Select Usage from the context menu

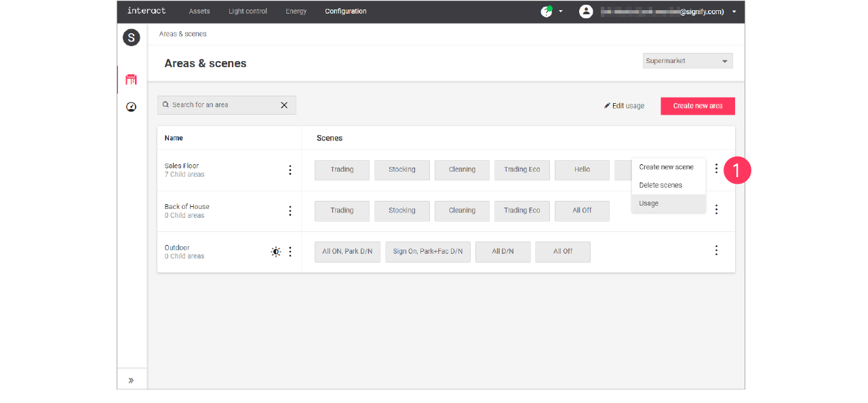pos(649,204)
